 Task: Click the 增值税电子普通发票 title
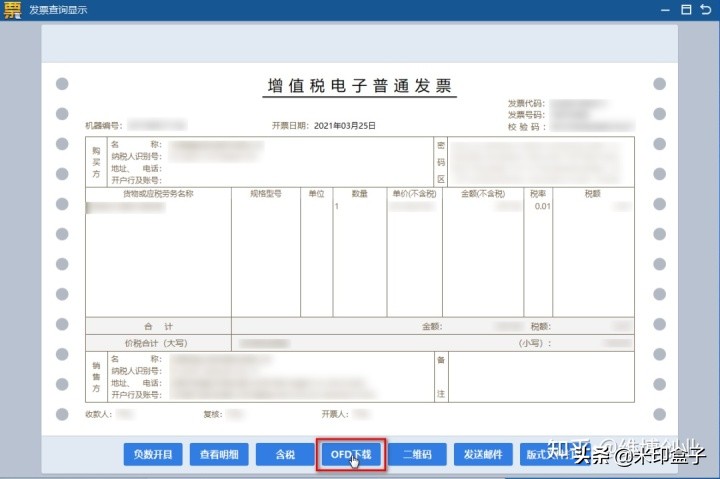click(360, 86)
